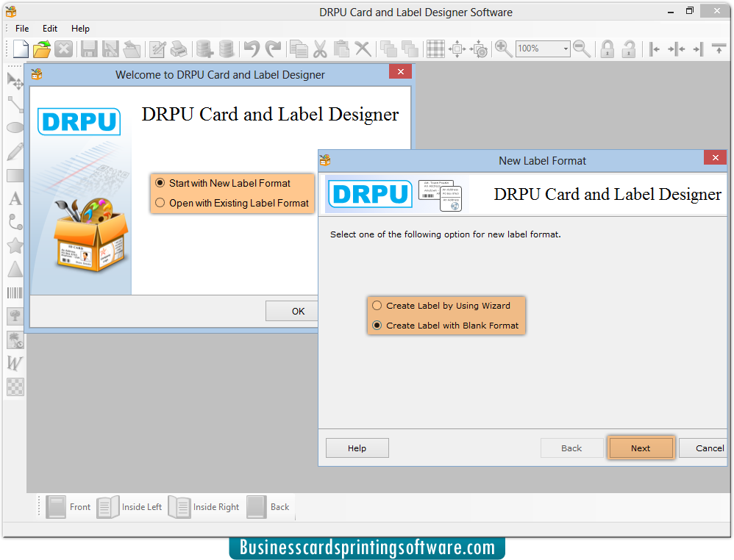Click the closed padlock Lock icon
This screenshot has width=734, height=560.
[607, 49]
